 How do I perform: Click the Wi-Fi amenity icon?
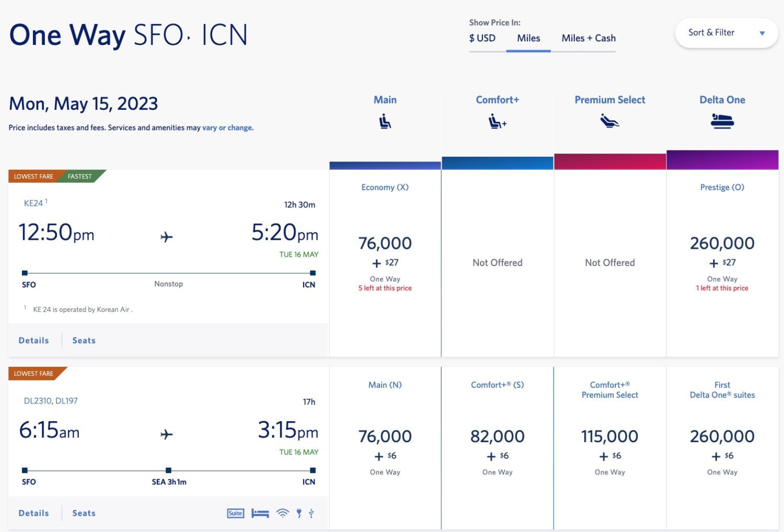pos(282,513)
